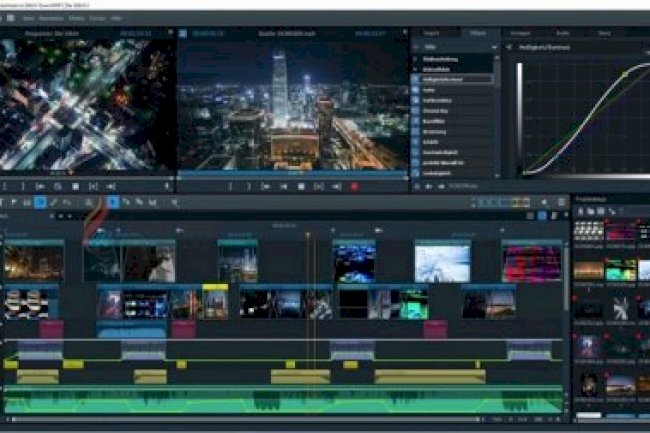Click the vertical brightness gradient bar
The image size is (650, 433).
(x=519, y=115)
